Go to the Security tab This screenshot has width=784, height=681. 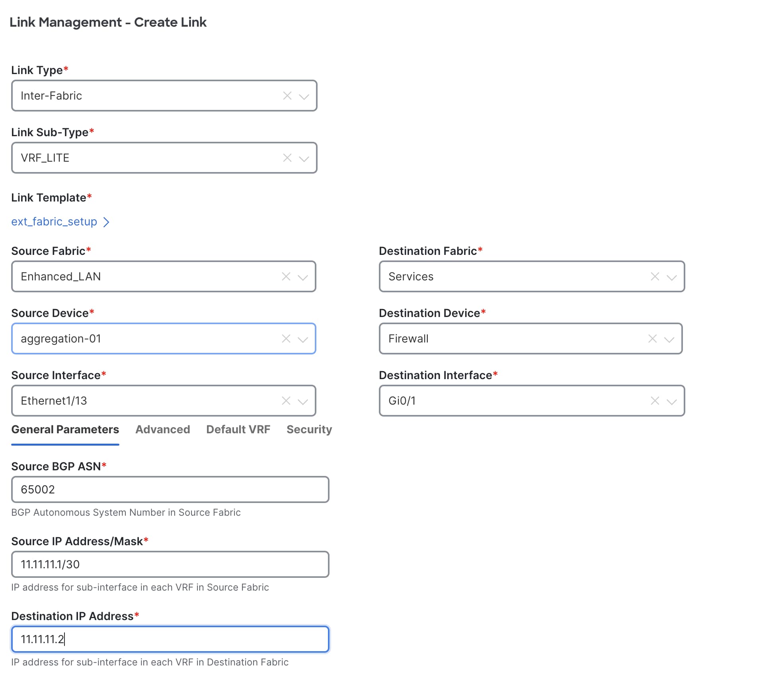(x=309, y=429)
